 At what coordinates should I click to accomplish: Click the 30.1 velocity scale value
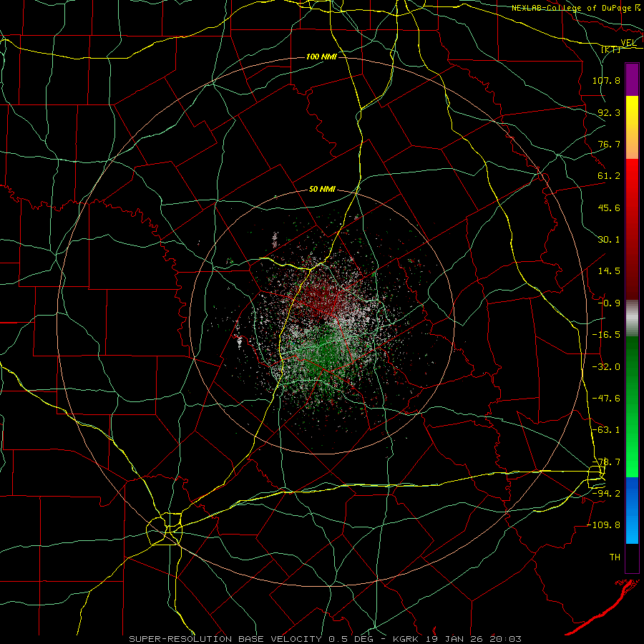[609, 240]
